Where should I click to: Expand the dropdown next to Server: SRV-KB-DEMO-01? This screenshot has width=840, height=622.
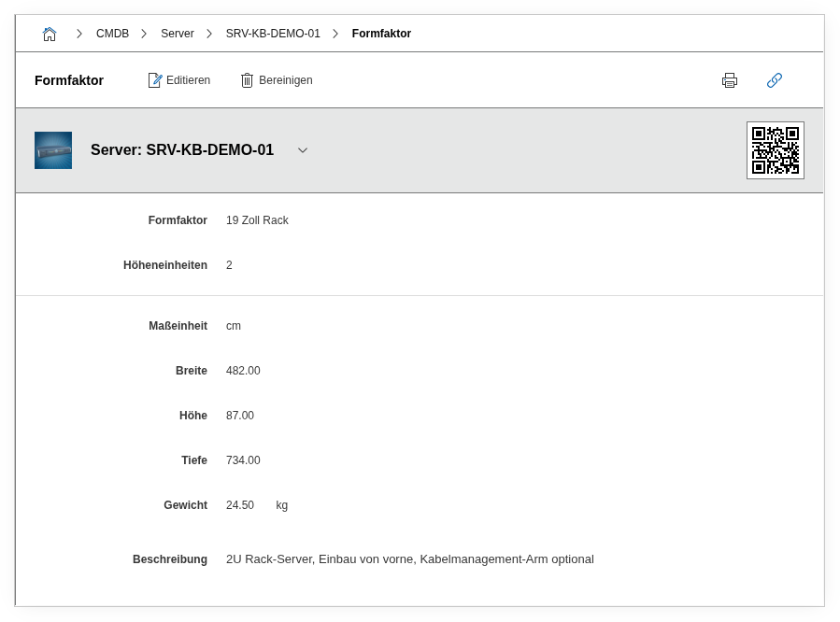(303, 150)
